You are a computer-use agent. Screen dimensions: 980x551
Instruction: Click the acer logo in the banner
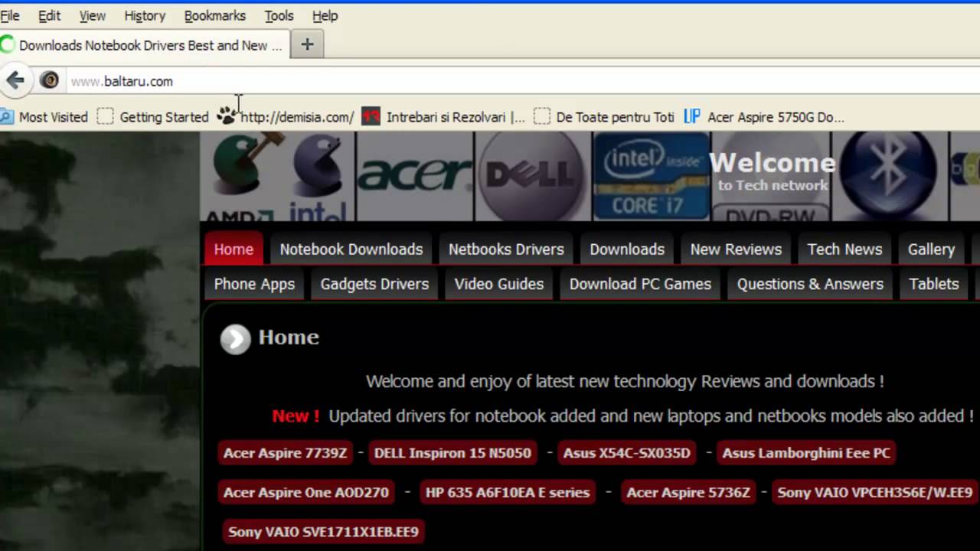coord(414,174)
